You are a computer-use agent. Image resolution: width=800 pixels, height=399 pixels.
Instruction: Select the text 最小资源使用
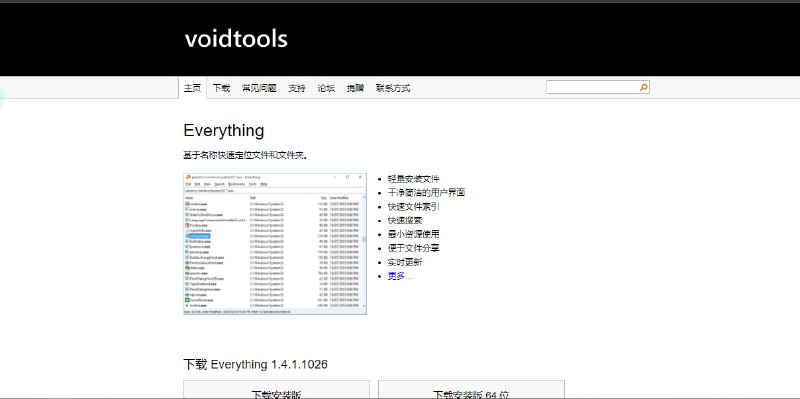(413, 234)
